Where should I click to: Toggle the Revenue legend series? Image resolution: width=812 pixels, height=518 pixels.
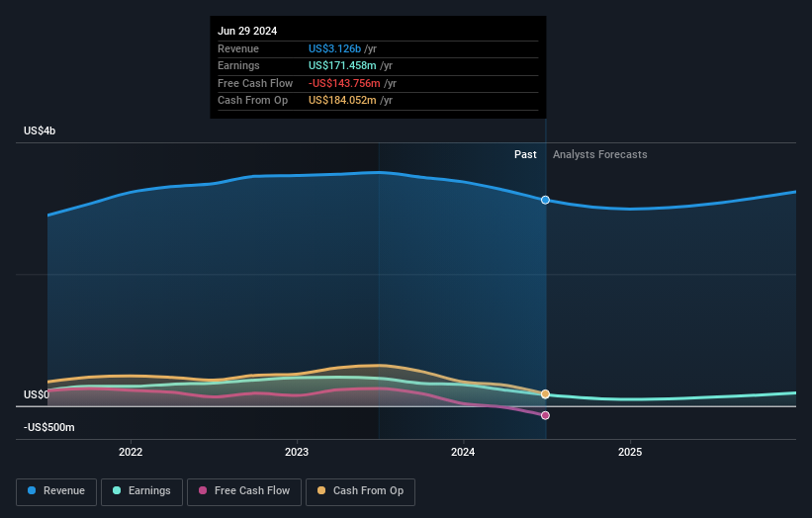56,491
